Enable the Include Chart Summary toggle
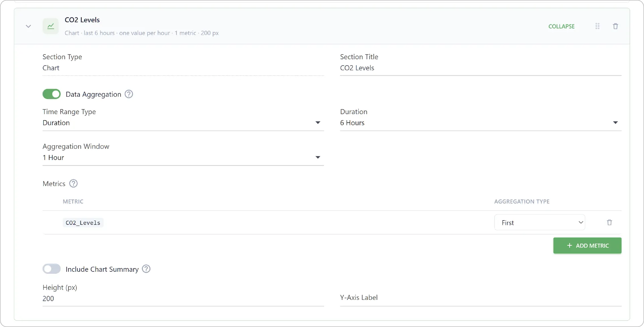Image resolution: width=644 pixels, height=327 pixels. [52, 269]
